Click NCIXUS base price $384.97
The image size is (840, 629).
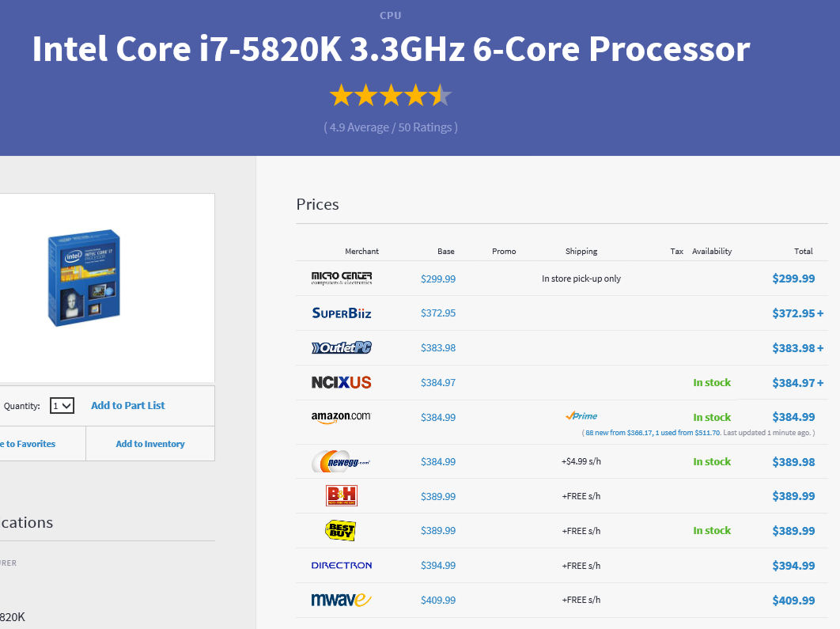tap(438, 383)
